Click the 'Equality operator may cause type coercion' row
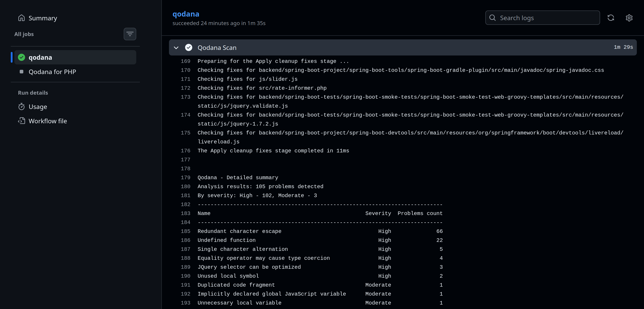Screen dimensions: 644x309 pyautogui.click(x=320, y=258)
